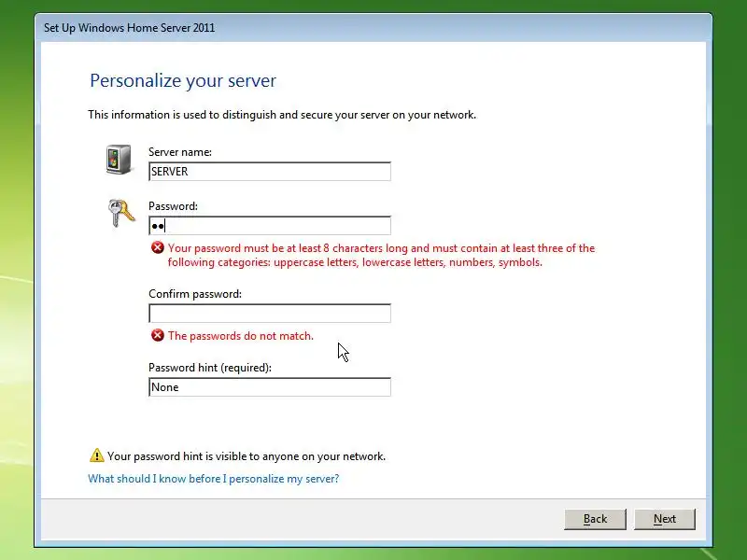This screenshot has height=560, width=747.
Task: Click the 'must be at least 8 characters' error text
Action: [381, 255]
